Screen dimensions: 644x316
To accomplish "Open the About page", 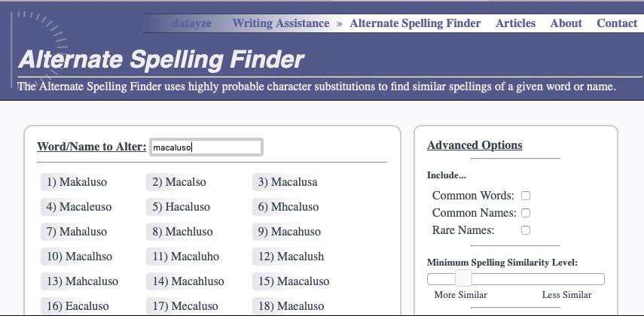I will [x=566, y=23].
